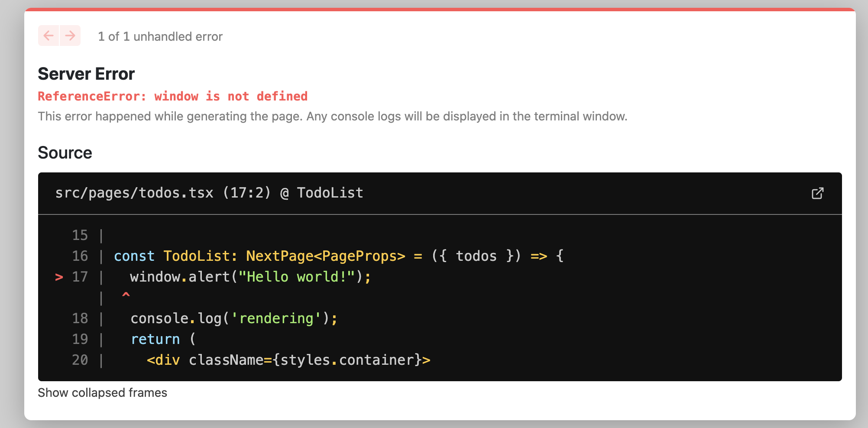Click the '1 of 1 unhandled error' label
The image size is (868, 428).
160,36
